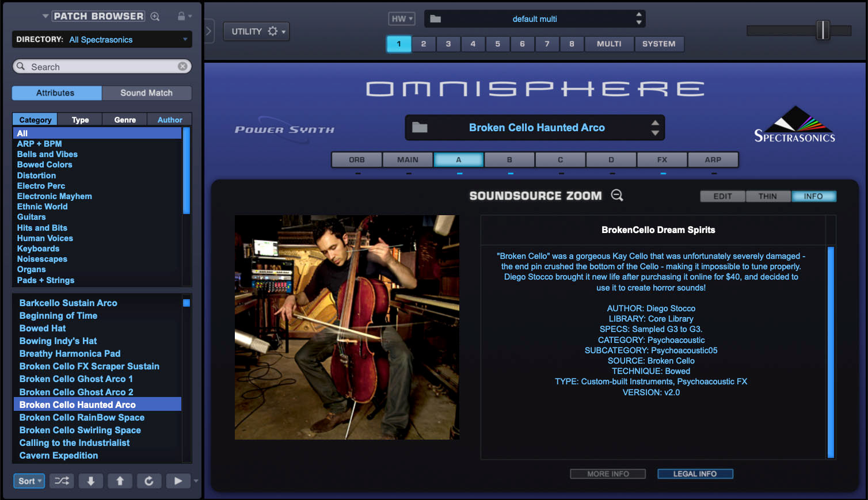Step to previous patch with up arrow
The width and height of the screenshot is (868, 500).
pos(120,480)
